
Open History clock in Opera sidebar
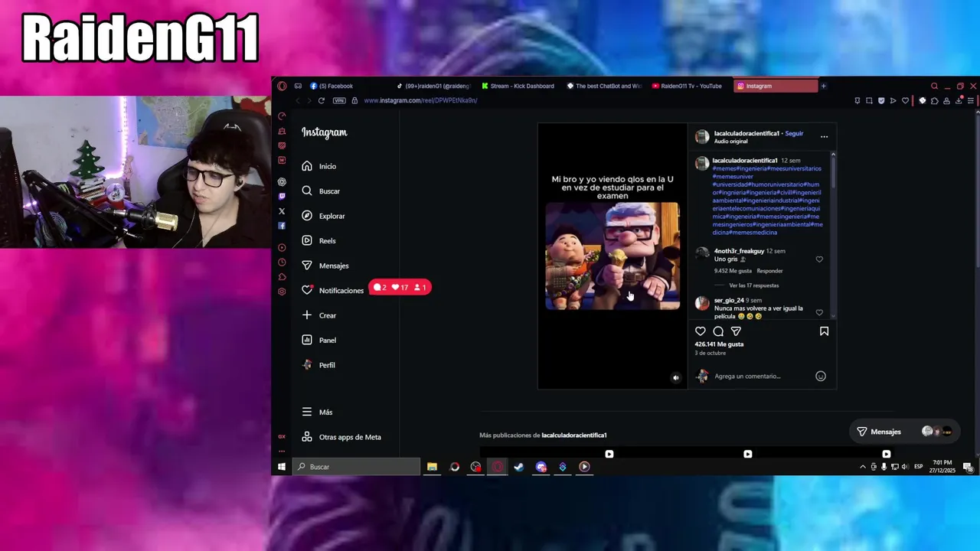click(x=282, y=262)
